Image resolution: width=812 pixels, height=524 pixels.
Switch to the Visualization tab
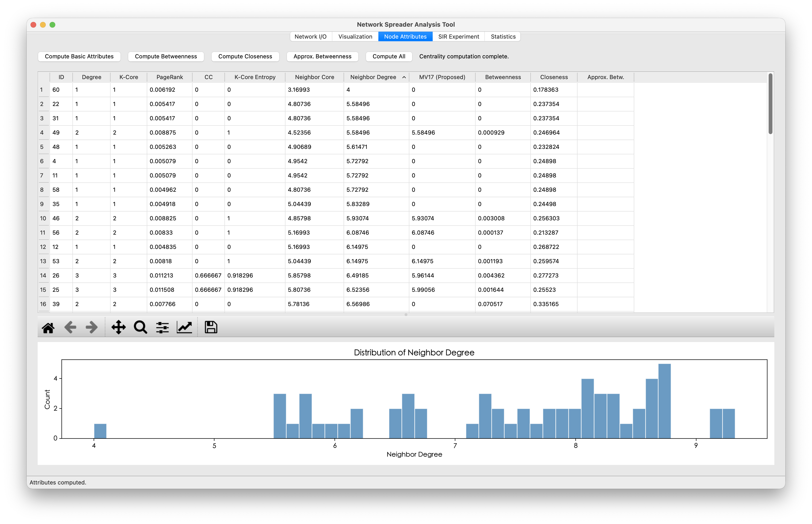[355, 36]
